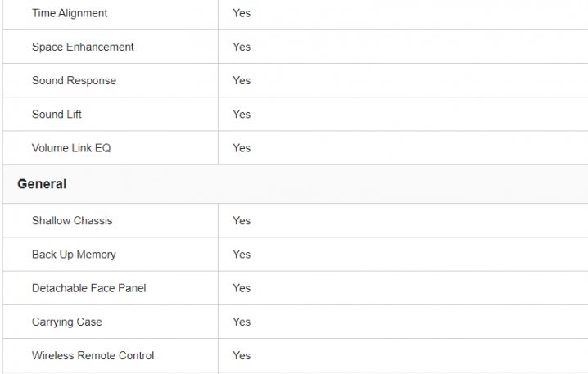This screenshot has height=374, width=588.
Task: Click the Yes value for Time Alignment
Action: tap(242, 13)
